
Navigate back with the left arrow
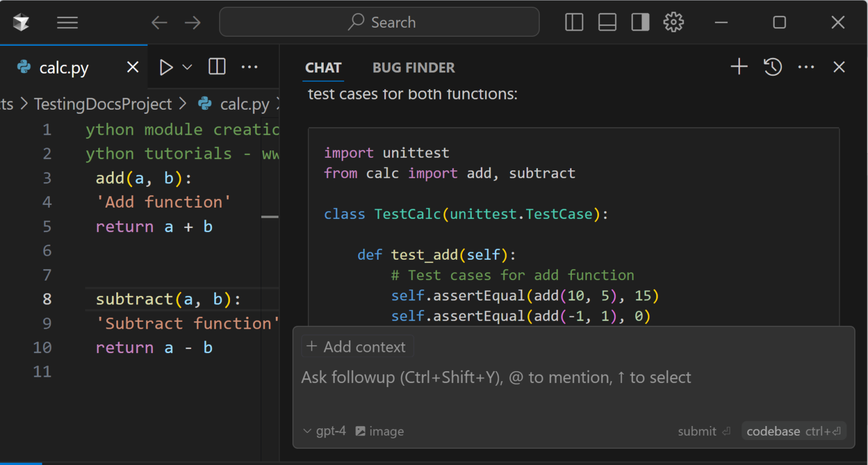point(159,22)
